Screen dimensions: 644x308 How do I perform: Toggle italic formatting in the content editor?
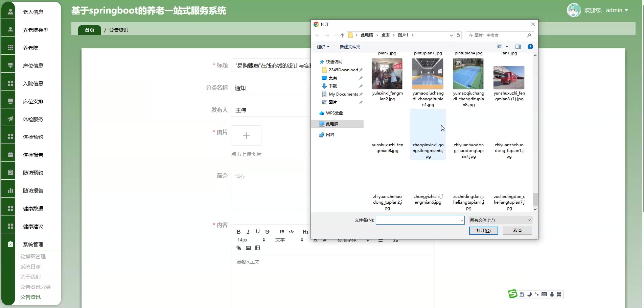248,232
